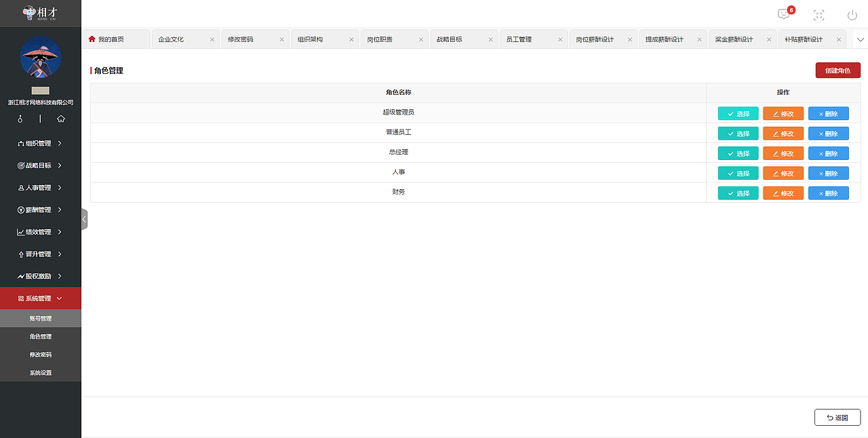Click the home icon under company name

(61, 119)
